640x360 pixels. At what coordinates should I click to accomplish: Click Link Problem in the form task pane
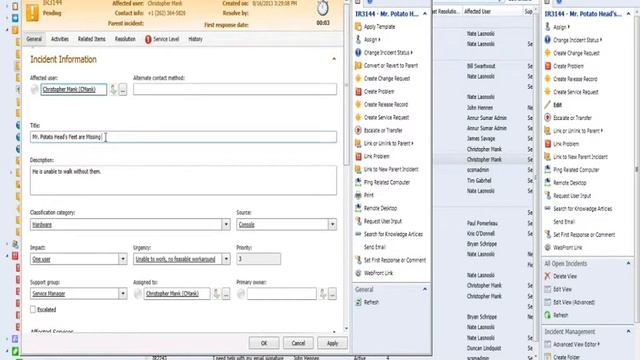(376, 156)
